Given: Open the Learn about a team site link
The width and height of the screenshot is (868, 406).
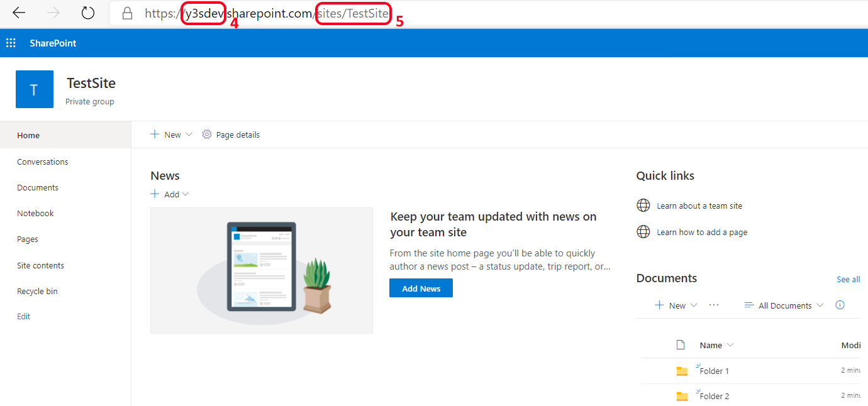Looking at the screenshot, I should point(699,206).
